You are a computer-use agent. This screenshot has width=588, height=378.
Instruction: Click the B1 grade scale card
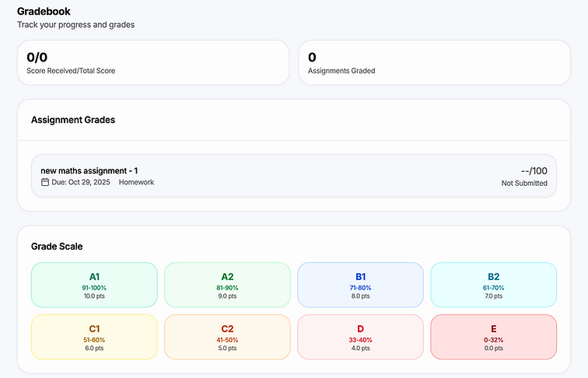(360, 285)
